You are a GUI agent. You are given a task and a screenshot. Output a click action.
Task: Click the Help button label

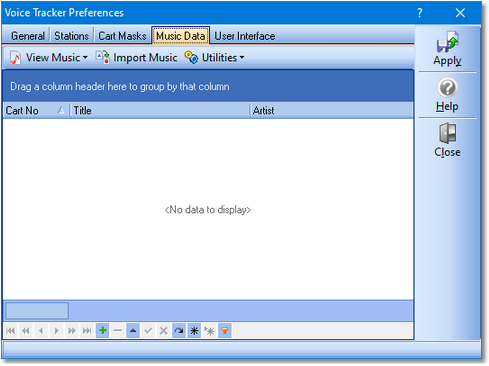pyautogui.click(x=447, y=106)
